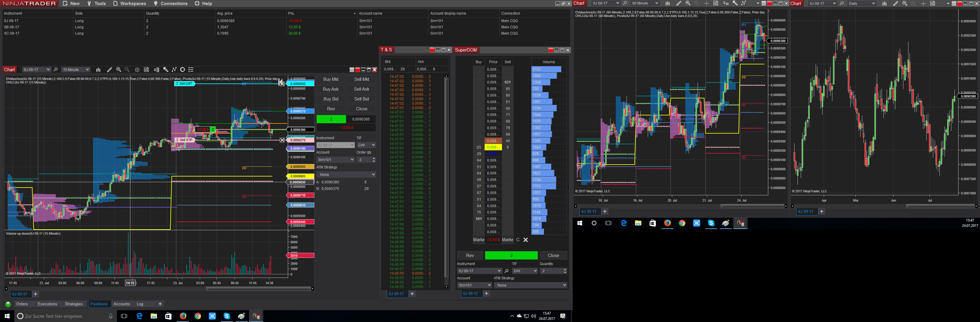Screen dimensions: 980x322
Task: Open the New menu
Action: click(x=71, y=3)
